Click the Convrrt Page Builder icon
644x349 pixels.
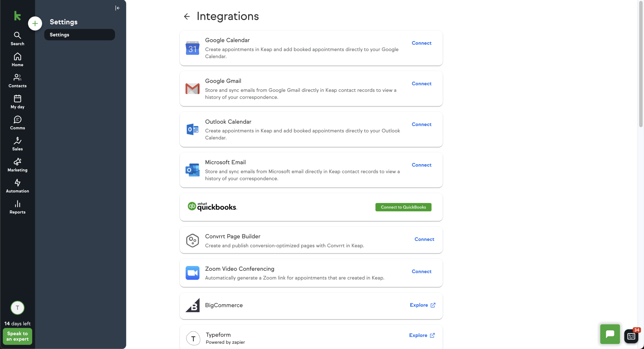192,240
